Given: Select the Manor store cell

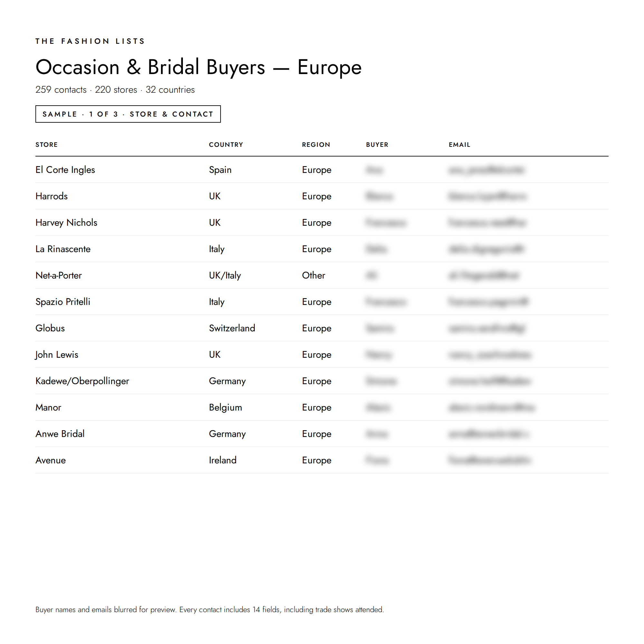Looking at the screenshot, I should coord(48,407).
